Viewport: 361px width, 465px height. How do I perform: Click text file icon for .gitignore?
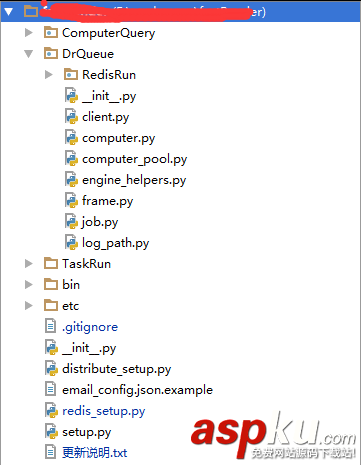50,326
